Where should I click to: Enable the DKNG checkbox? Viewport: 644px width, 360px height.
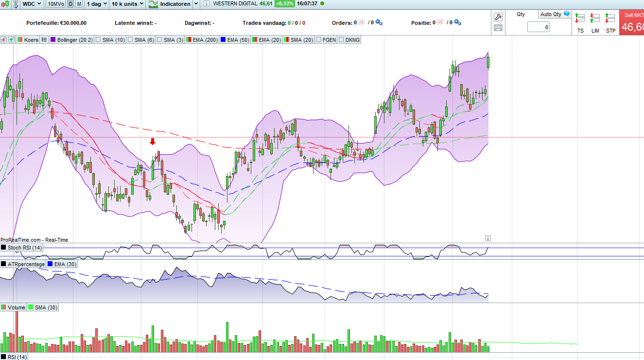point(341,40)
